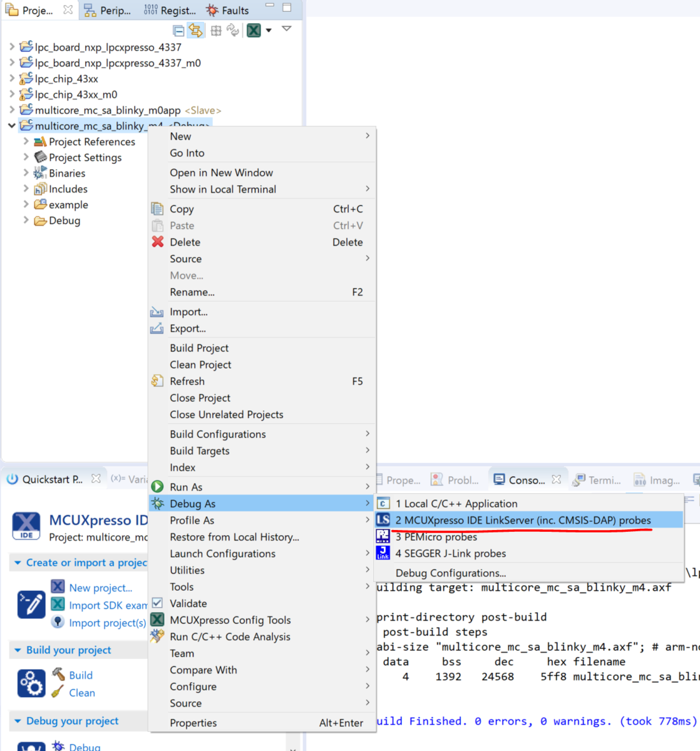Click the New project... link
Screen dimensions: 700x751
point(101,588)
